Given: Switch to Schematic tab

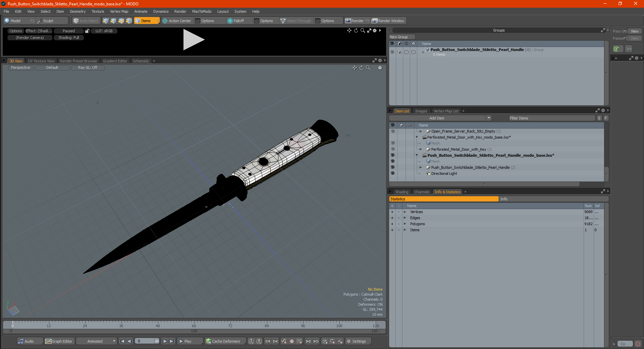Looking at the screenshot, I should click(x=141, y=61).
